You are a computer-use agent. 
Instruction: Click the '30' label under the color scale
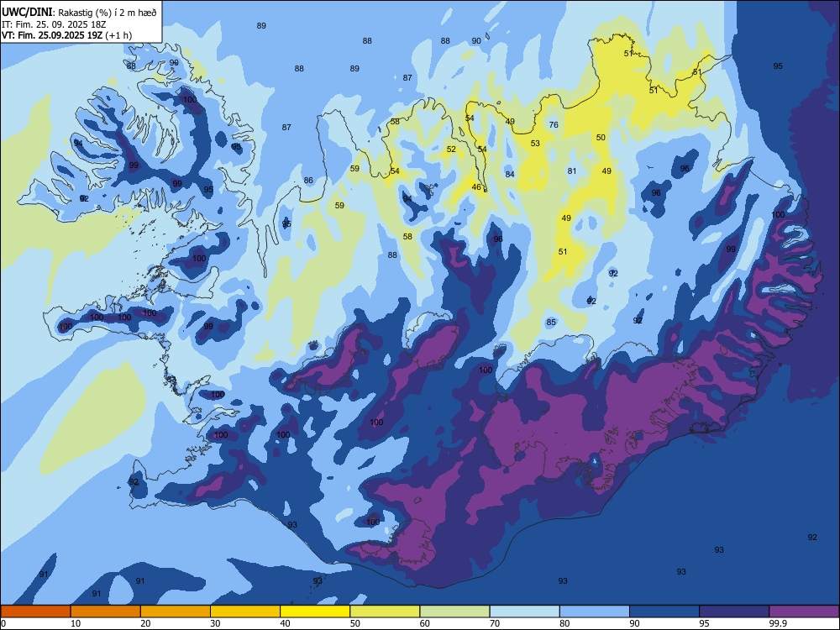(x=215, y=623)
